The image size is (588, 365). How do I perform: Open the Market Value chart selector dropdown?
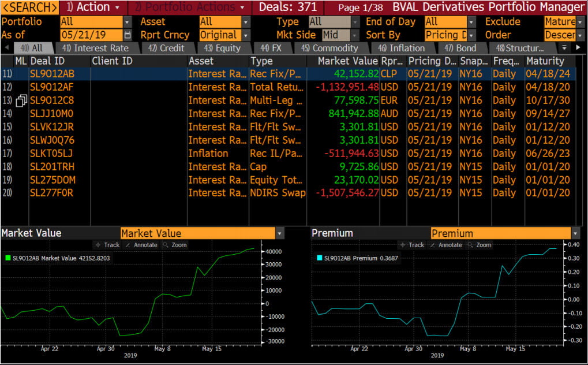[279, 233]
